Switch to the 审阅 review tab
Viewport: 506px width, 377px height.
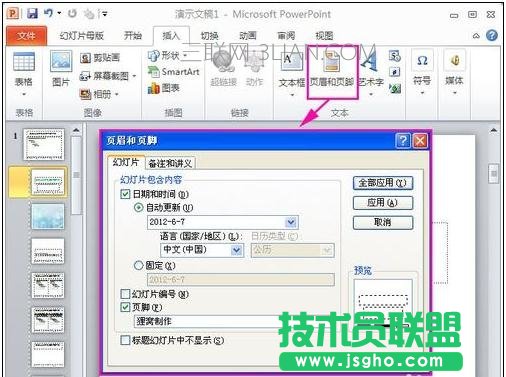[286, 36]
